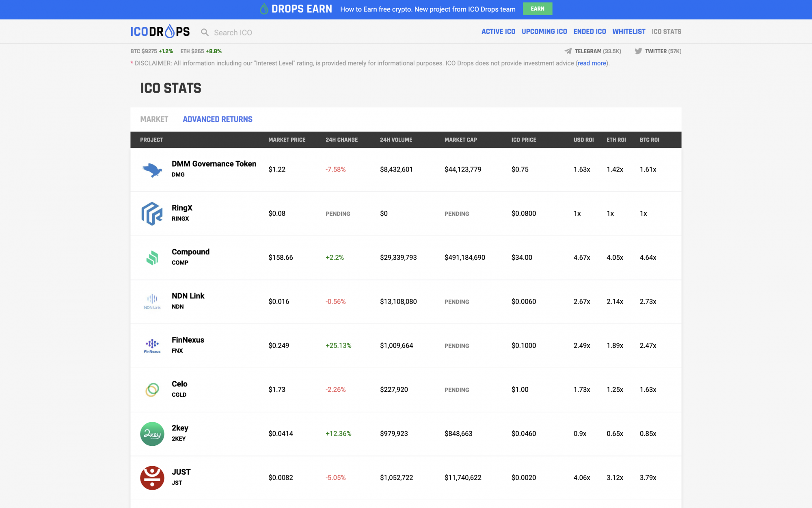Open the NDN Link project logo
The height and width of the screenshot is (508, 812).
coord(152,302)
